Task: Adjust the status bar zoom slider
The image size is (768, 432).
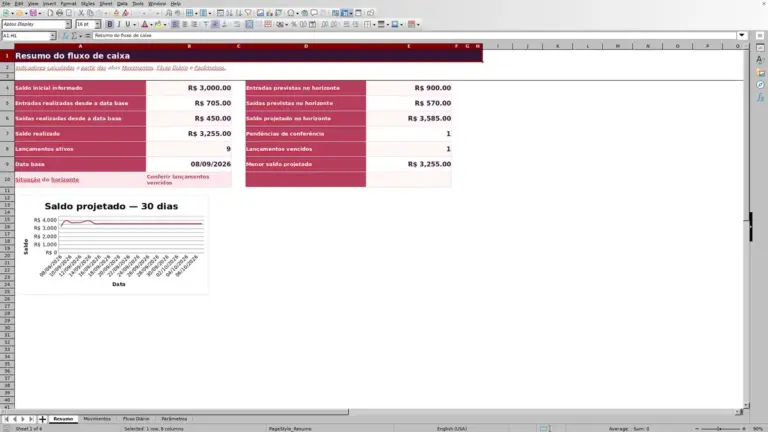Action: [720, 429]
